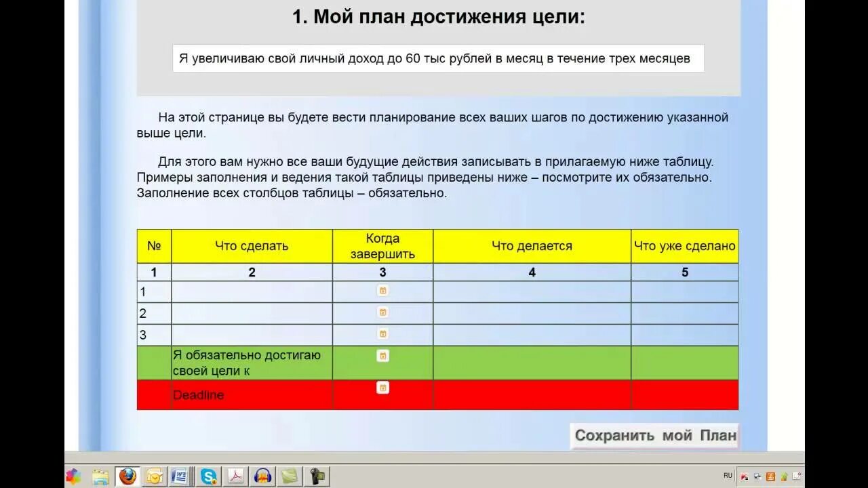Click the green arrow tray icon
The height and width of the screenshot is (488, 868).
pos(784,476)
